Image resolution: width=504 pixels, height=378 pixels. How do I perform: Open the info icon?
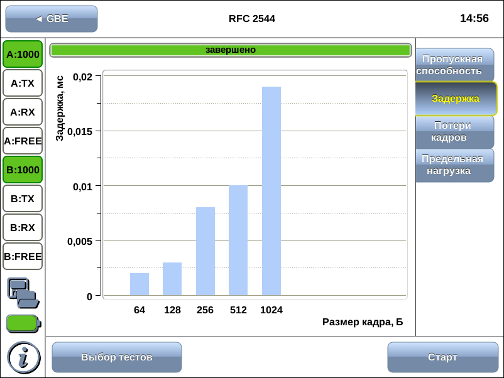click(x=24, y=358)
